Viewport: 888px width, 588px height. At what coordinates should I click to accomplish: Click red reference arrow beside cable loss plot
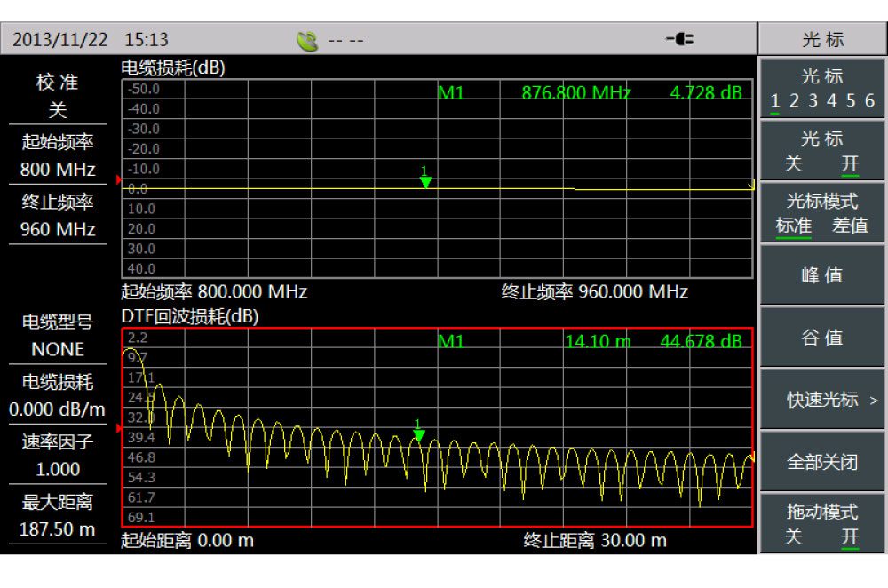click(x=118, y=179)
